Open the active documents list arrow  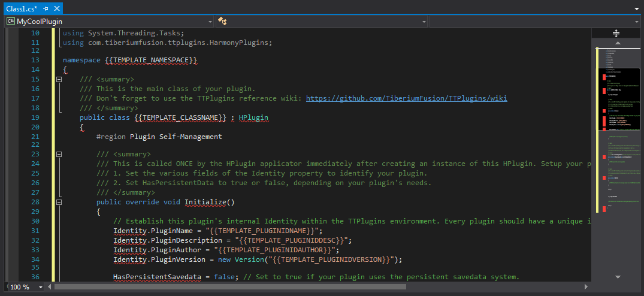pos(636,9)
